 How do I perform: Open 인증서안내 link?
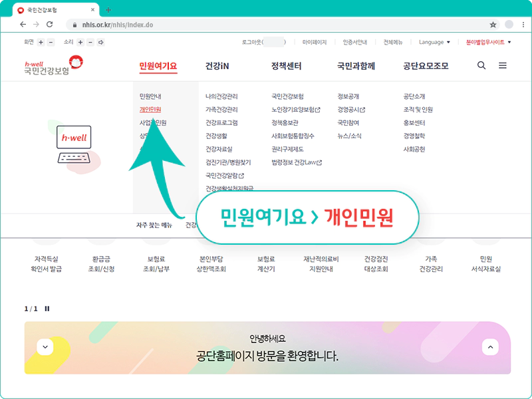(354, 42)
